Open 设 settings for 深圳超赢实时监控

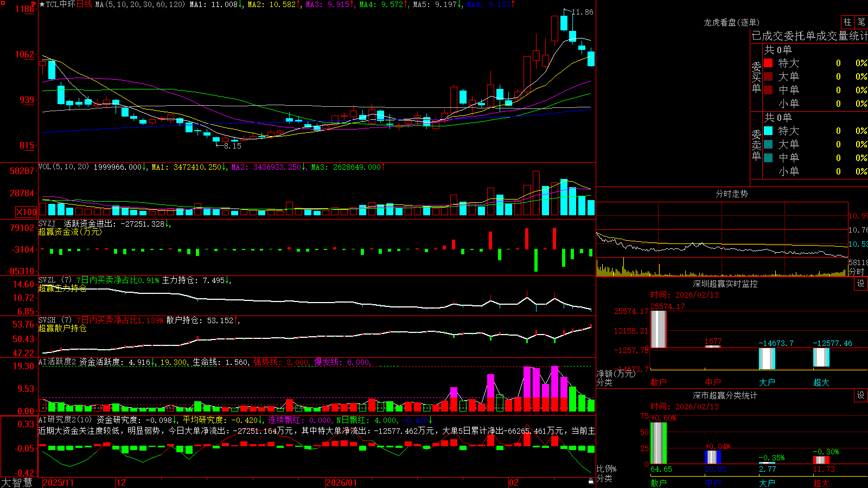861,284
